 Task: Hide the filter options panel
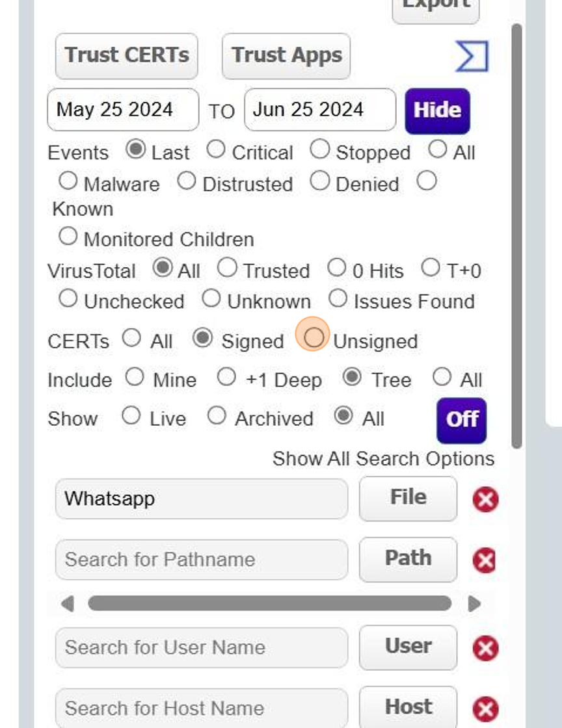click(436, 110)
